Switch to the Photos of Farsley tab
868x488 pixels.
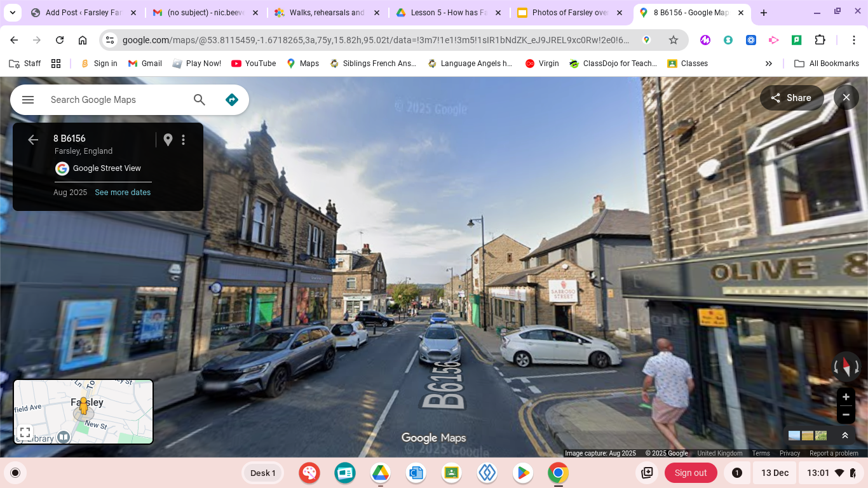tap(570, 13)
